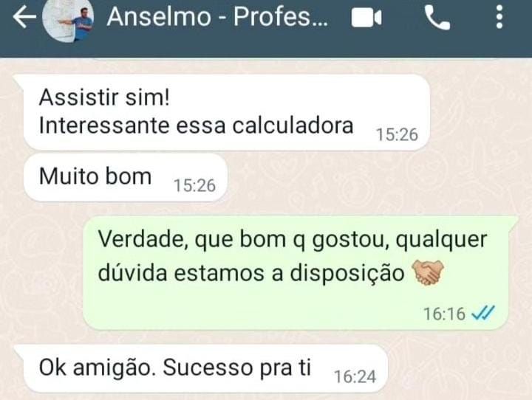Select the "Muito bom" message bubble
The width and height of the screenshot is (532, 400).
tap(125, 177)
